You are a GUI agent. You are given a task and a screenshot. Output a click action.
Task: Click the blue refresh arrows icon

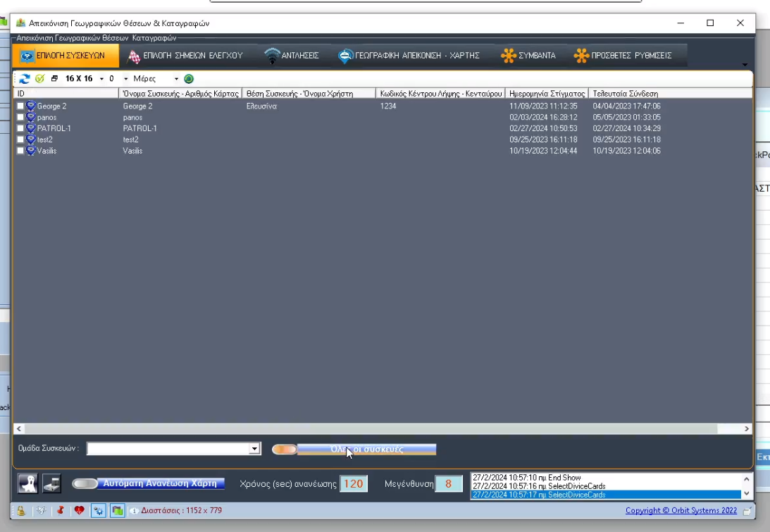25,79
